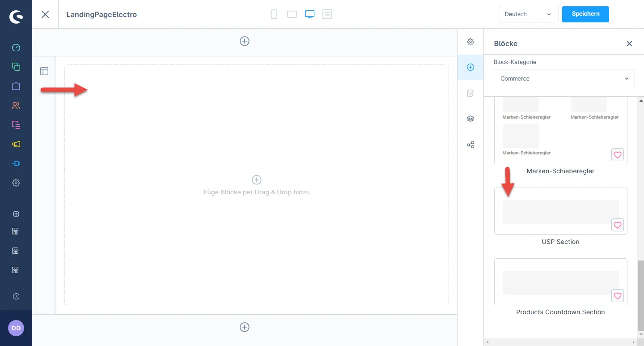The width and height of the screenshot is (644, 346).
Task: Switch to desktop viewport preview
Action: tap(309, 14)
